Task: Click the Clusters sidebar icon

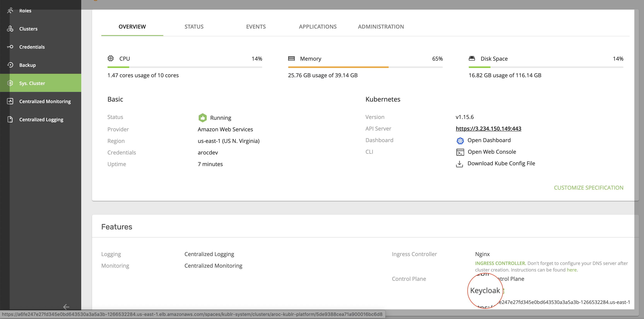Action: pyautogui.click(x=10, y=29)
